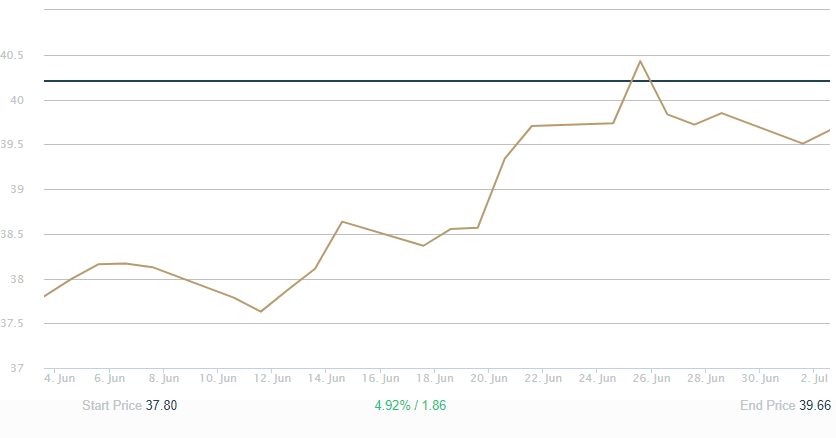Select the '16. Jun' axis tick label
This screenshot has height=438, width=836.
[380, 379]
